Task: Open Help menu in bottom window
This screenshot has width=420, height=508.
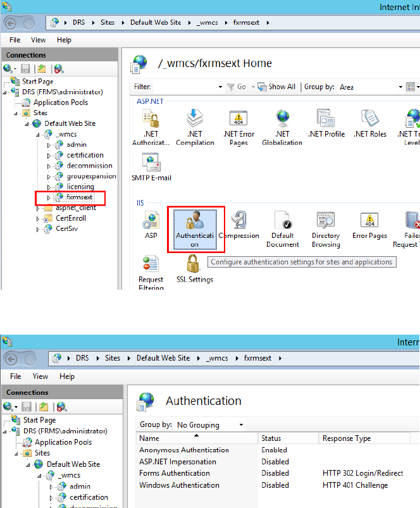Action: click(67, 376)
